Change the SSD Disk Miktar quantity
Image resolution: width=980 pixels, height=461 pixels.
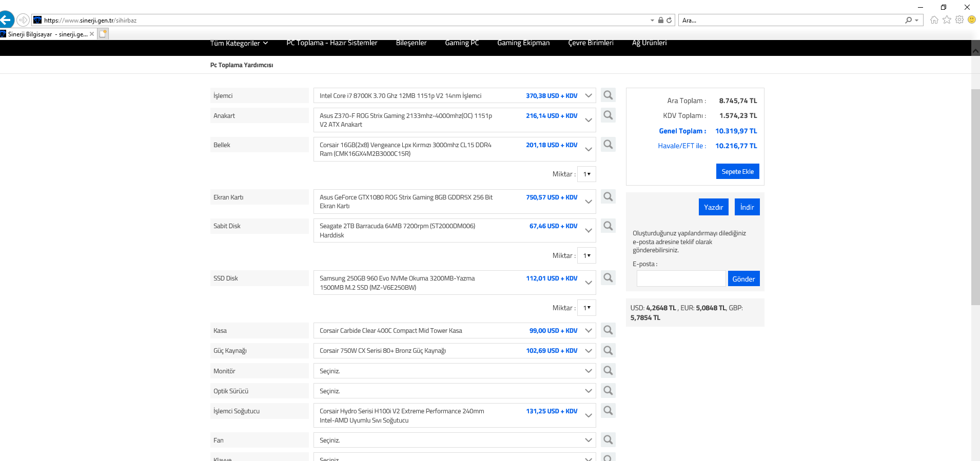(586, 308)
